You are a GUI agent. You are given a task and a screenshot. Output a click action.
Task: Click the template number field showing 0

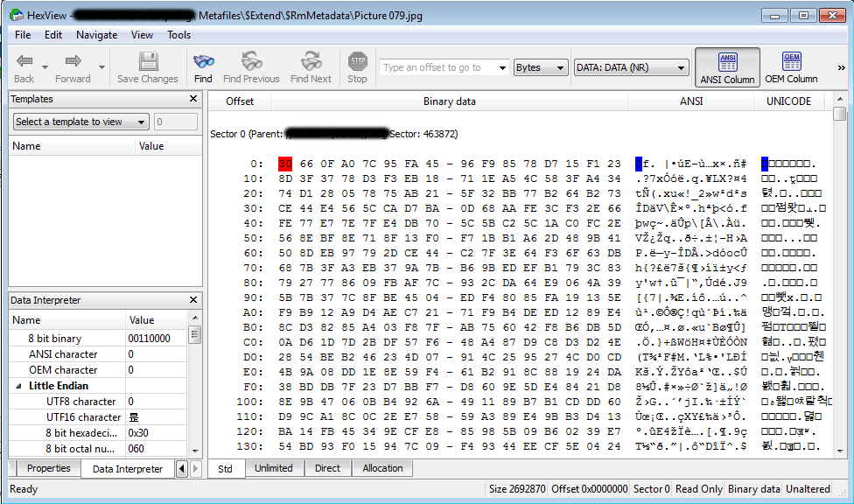pyautogui.click(x=175, y=122)
